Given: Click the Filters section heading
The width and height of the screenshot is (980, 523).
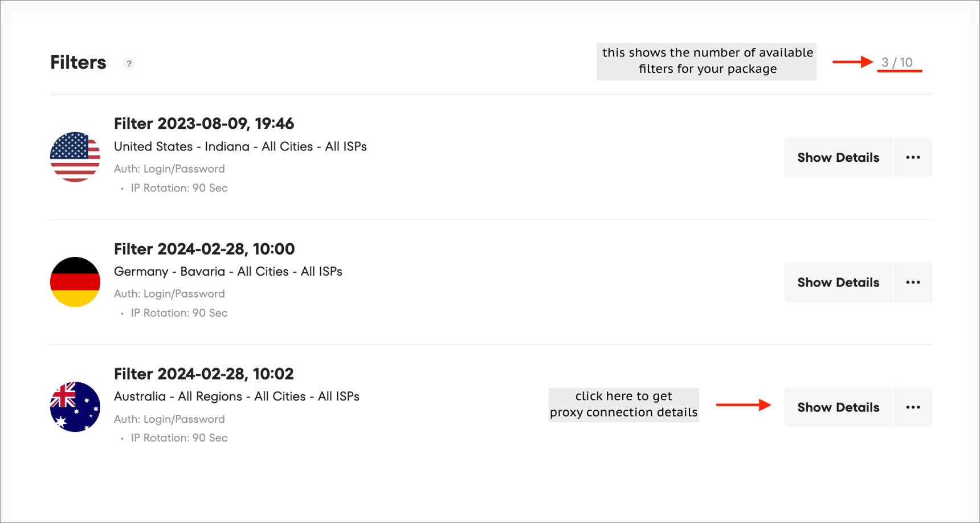Looking at the screenshot, I should click(x=78, y=63).
